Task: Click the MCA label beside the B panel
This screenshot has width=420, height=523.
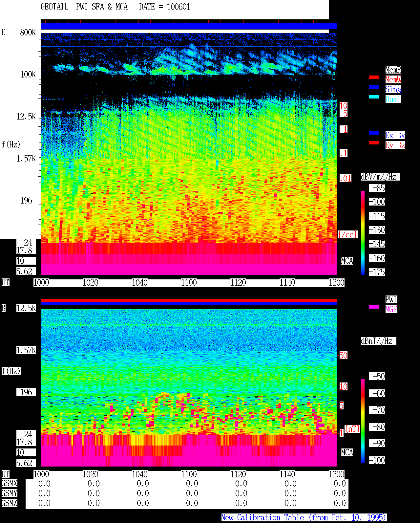Action: (x=347, y=452)
